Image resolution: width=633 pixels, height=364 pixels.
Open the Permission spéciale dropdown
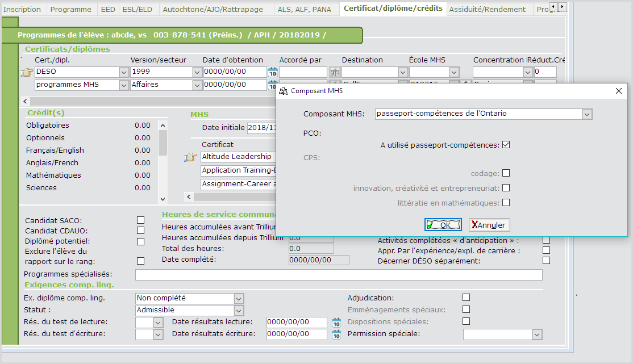(537, 335)
